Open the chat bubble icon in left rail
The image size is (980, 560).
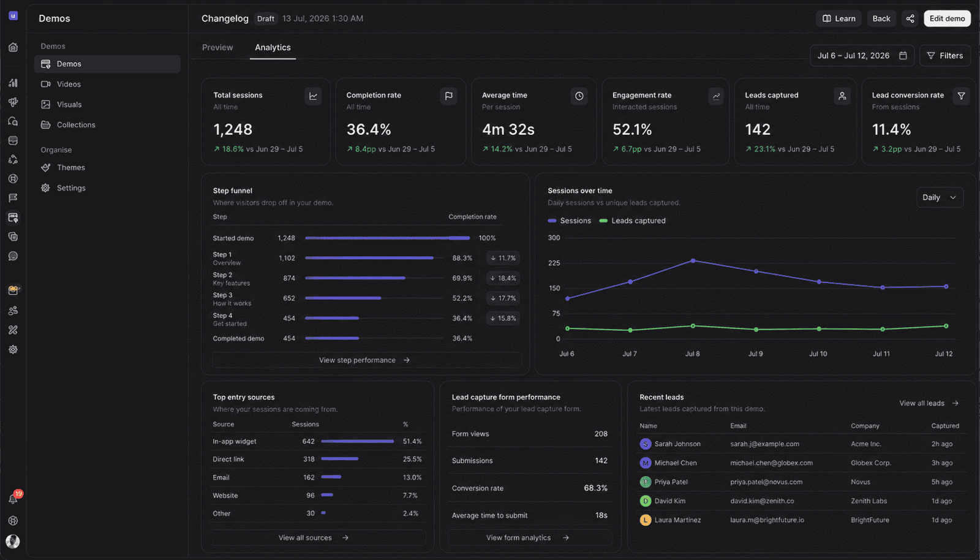tap(13, 256)
